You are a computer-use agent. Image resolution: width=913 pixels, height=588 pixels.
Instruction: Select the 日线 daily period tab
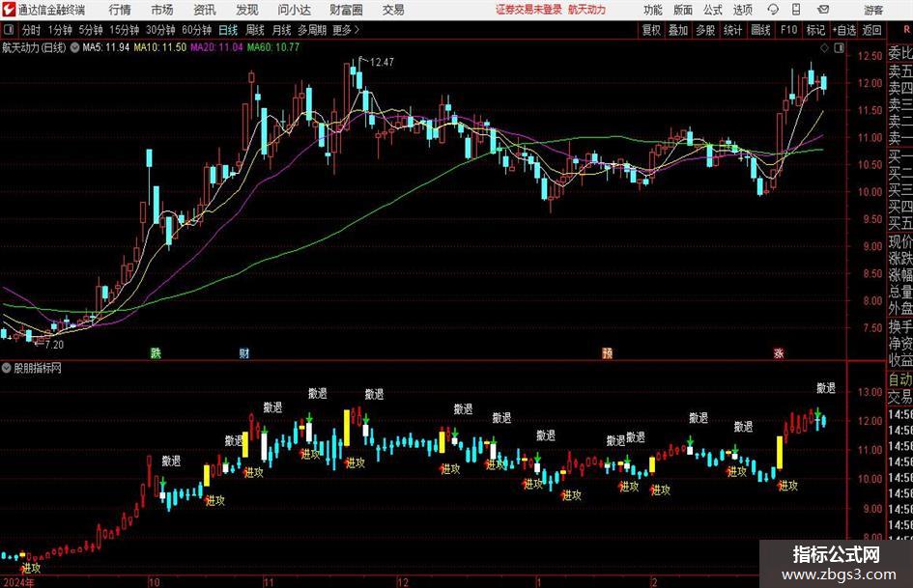coord(228,30)
